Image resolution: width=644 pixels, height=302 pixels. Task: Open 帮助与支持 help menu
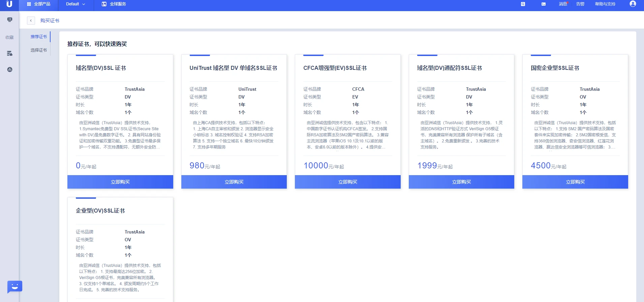[605, 4]
